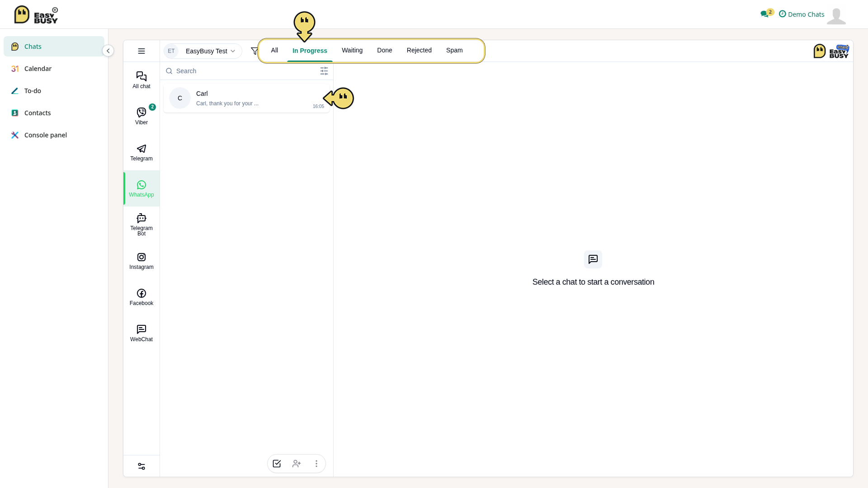Image resolution: width=868 pixels, height=488 pixels.
Task: Switch to the Instagram channel
Action: [x=142, y=261]
